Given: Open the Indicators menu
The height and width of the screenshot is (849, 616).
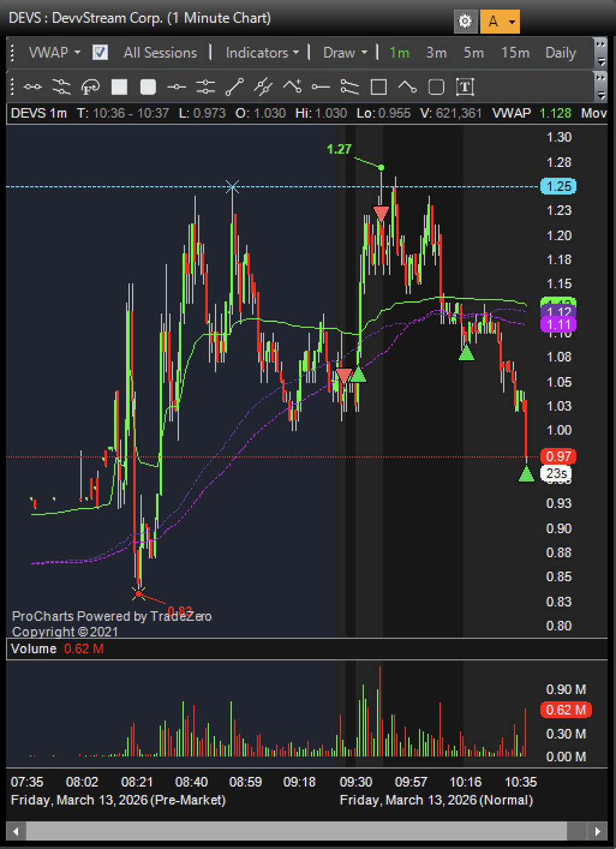Looking at the screenshot, I should 262,52.
